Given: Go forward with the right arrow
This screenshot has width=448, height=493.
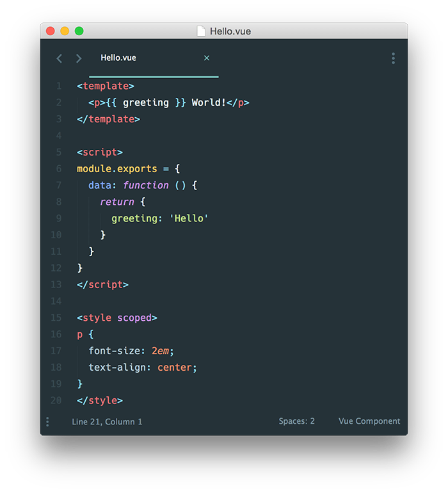Looking at the screenshot, I should tap(79, 58).
